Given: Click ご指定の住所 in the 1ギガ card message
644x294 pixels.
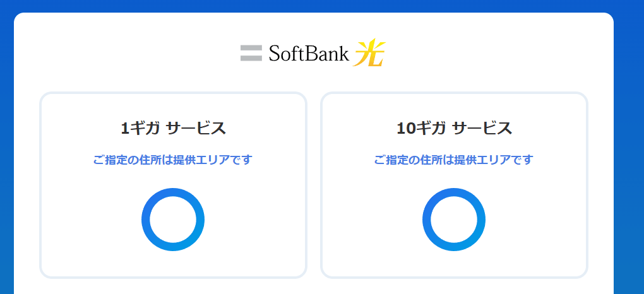Looking at the screenshot, I should (126, 160).
